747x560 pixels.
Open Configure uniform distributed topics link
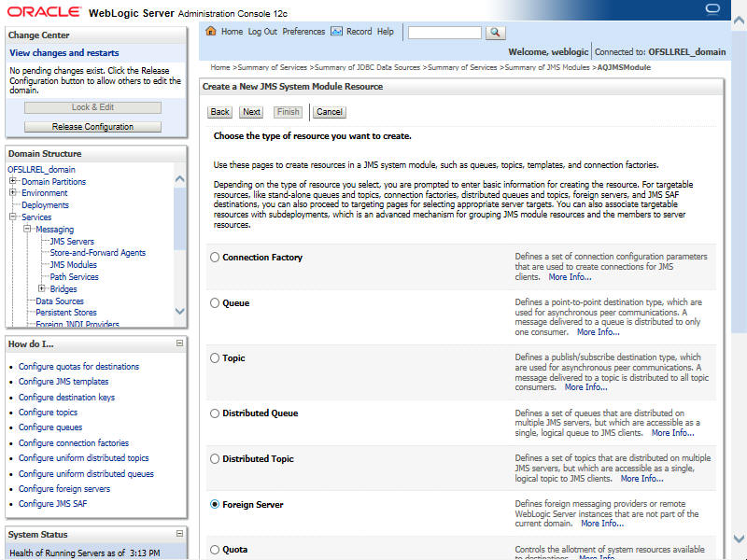coord(84,458)
